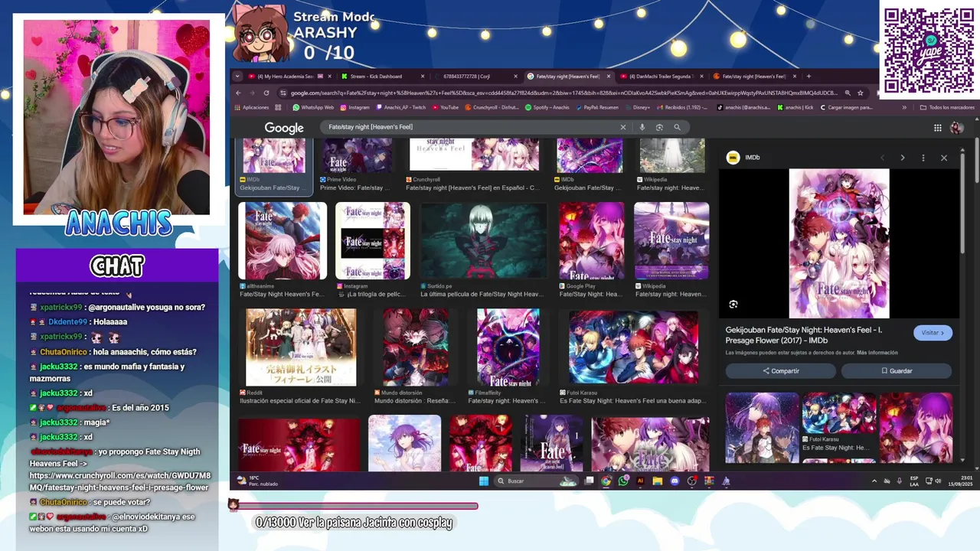Click the magnifier search button in Google

pos(677,127)
